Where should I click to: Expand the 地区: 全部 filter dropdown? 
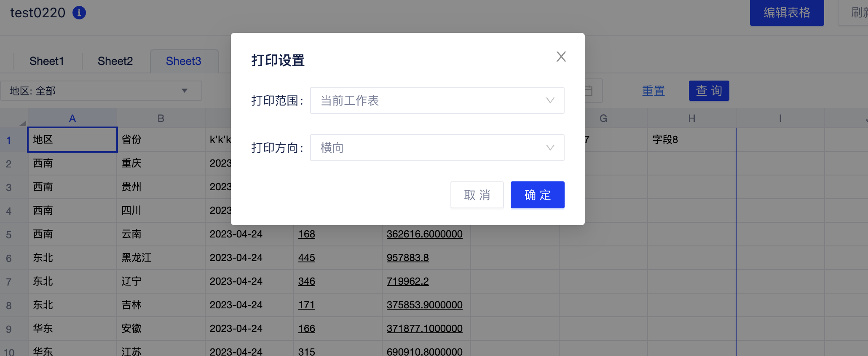[101, 91]
